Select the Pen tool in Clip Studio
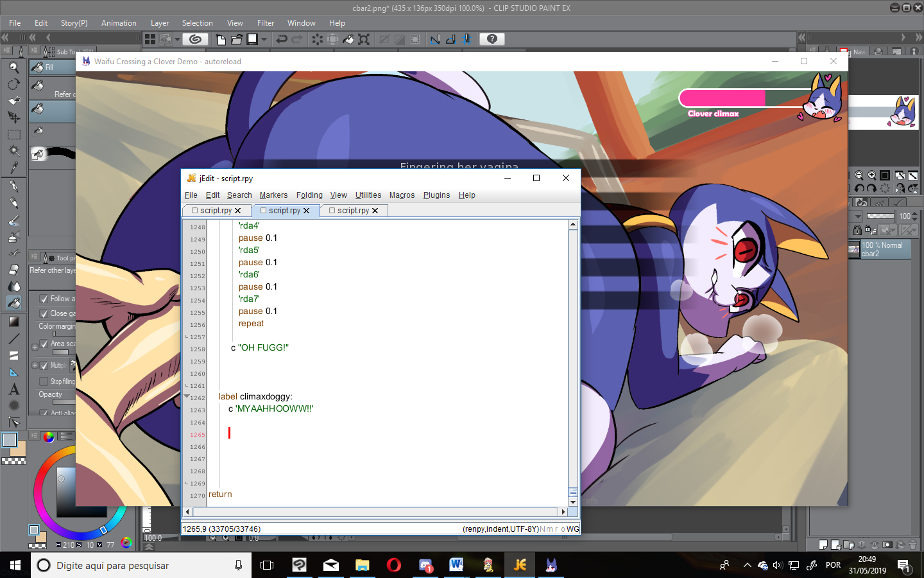Screen dimensions: 924x578 point(13,186)
